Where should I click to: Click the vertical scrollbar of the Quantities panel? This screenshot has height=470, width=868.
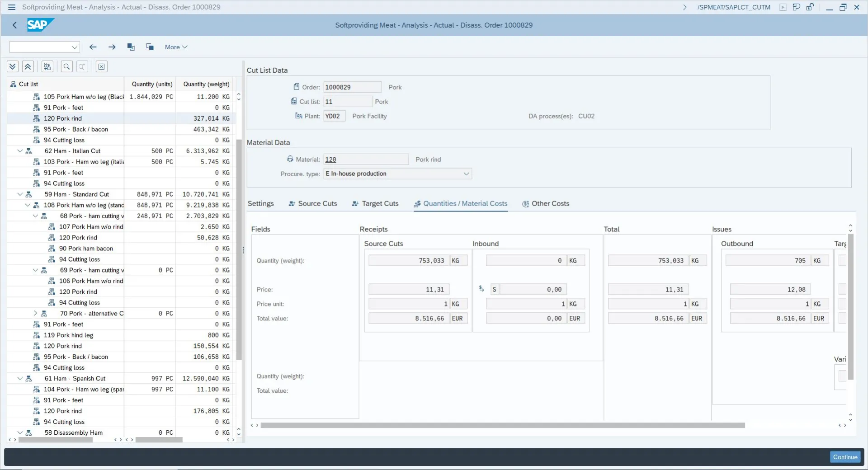(x=850, y=307)
